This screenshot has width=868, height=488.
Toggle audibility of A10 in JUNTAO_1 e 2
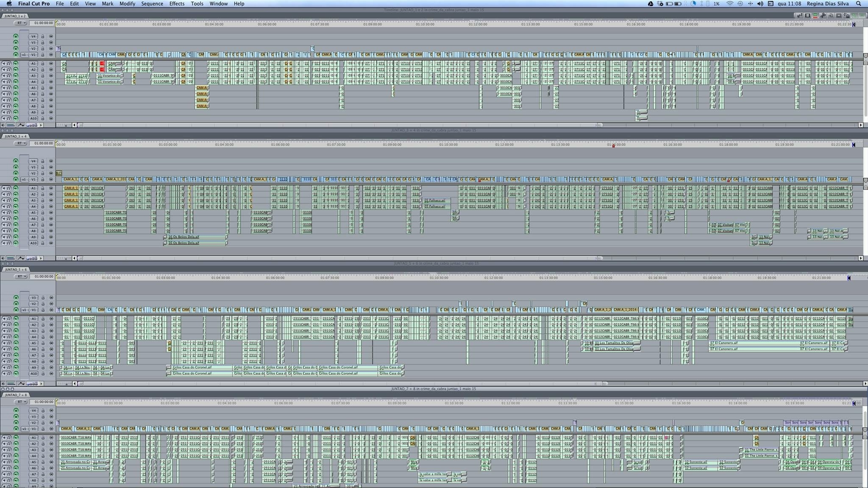(16, 119)
